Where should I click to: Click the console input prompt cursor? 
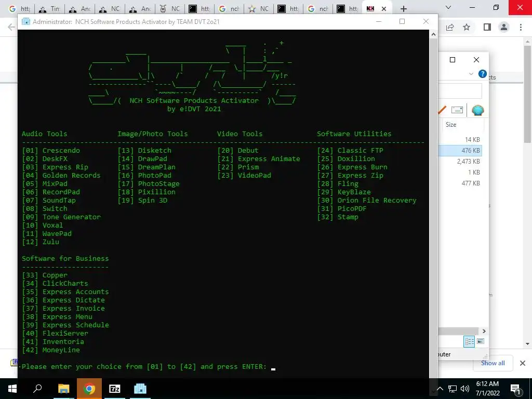(x=273, y=369)
